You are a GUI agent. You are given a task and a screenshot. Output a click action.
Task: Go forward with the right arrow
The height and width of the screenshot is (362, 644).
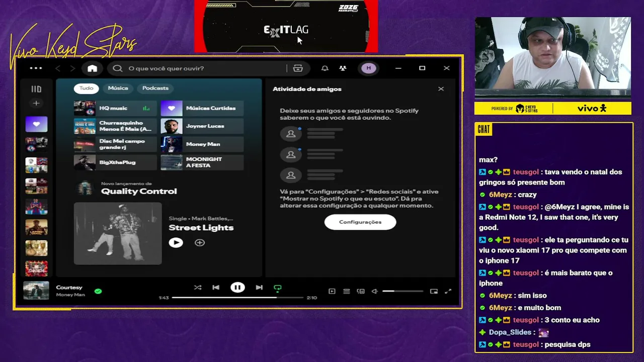pos(72,68)
